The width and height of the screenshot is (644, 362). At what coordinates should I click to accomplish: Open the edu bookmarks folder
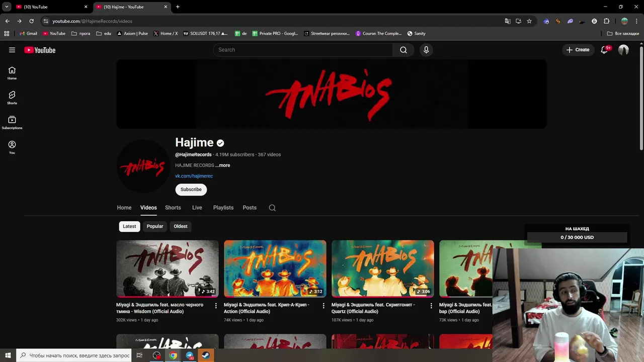click(104, 34)
